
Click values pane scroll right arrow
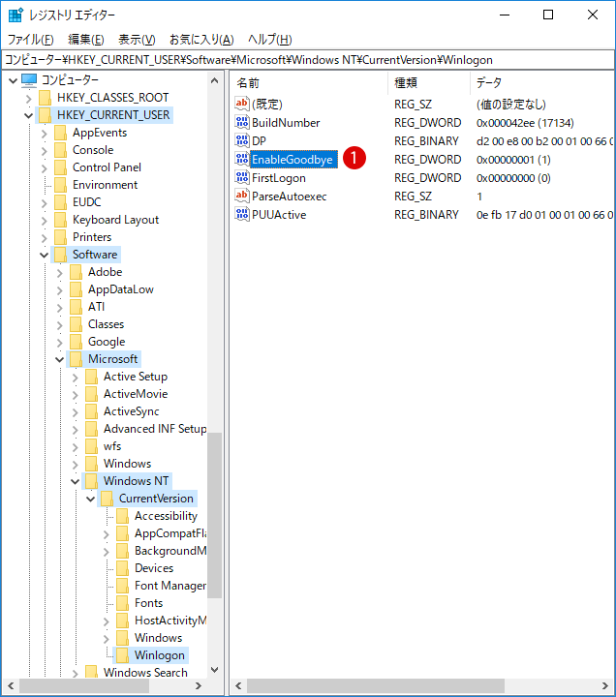[605, 686]
